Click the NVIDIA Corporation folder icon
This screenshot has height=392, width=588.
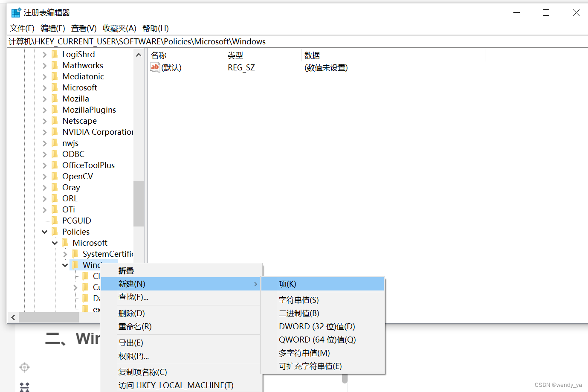click(55, 132)
